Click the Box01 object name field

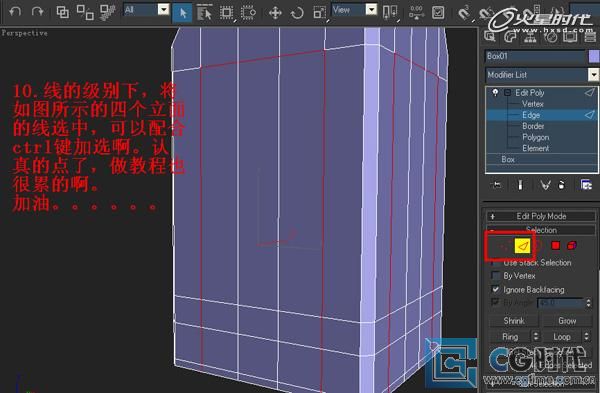click(x=535, y=56)
